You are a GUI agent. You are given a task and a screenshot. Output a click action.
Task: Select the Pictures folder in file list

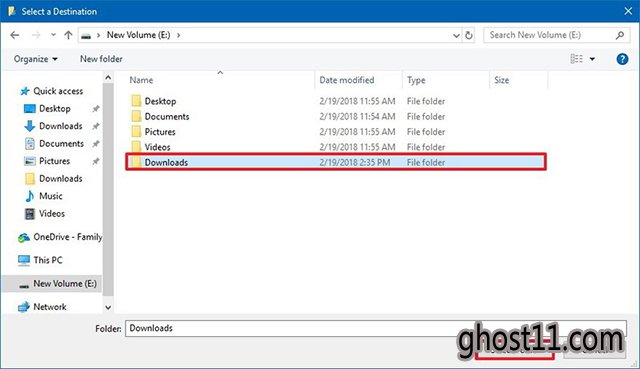[160, 132]
